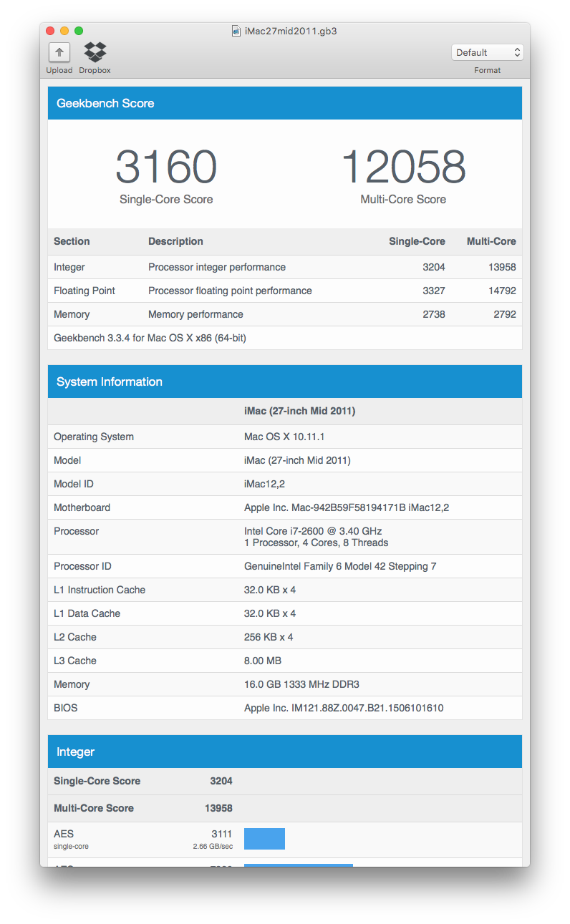Close the window with the red button
This screenshot has height=924, width=570.
[x=50, y=31]
